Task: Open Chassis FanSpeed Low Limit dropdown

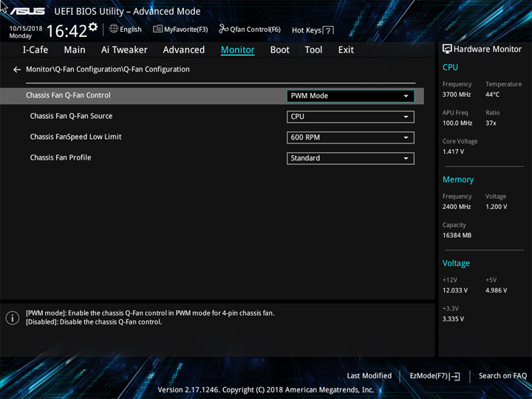Action: pos(350,137)
